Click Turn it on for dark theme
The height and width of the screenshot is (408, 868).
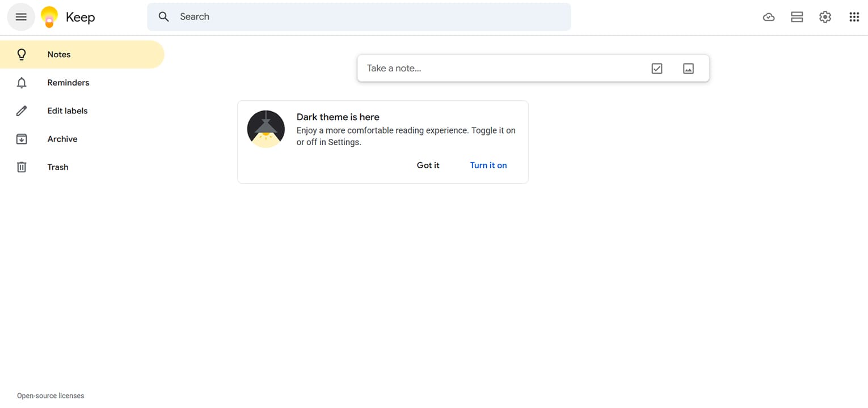pyautogui.click(x=488, y=165)
